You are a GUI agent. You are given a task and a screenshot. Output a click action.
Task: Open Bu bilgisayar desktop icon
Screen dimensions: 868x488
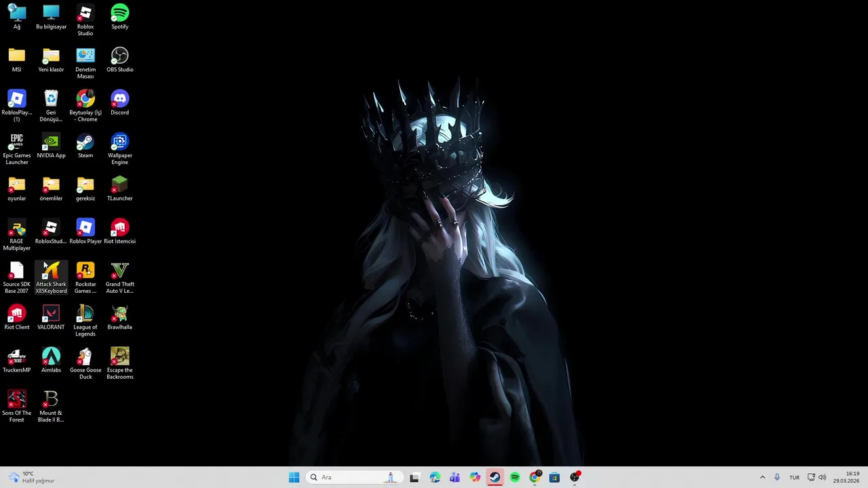click(x=51, y=17)
